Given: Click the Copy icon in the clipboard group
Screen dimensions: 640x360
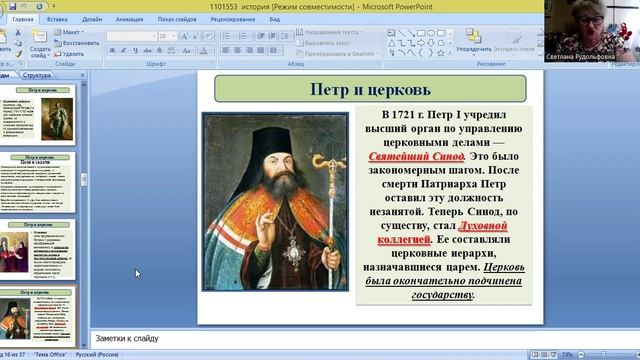Looking at the screenshot, I should click(18, 43).
